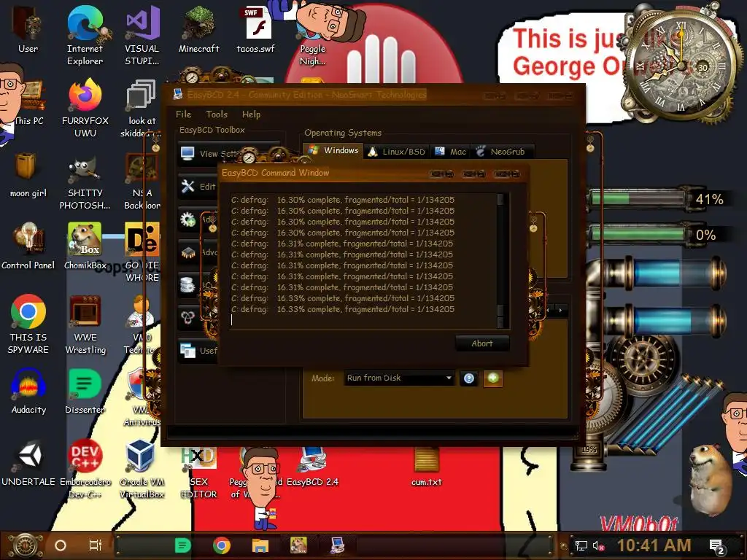Open the cum.txt file icon
The image size is (747, 560).
click(426, 467)
